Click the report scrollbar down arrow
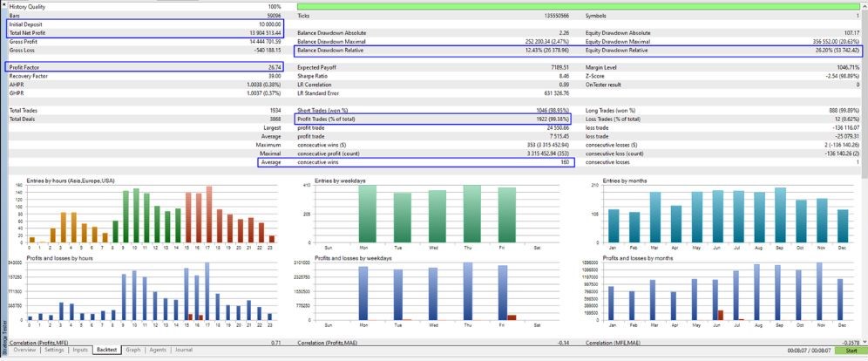 (x=865, y=342)
